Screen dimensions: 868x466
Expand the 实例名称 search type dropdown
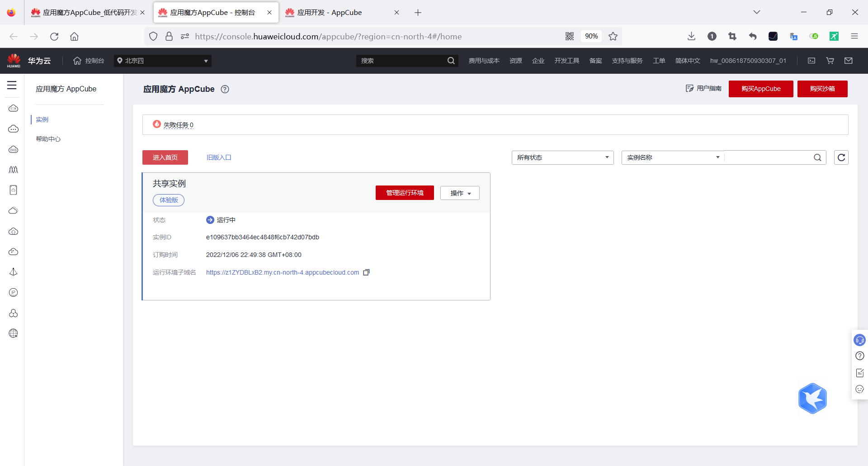point(673,157)
